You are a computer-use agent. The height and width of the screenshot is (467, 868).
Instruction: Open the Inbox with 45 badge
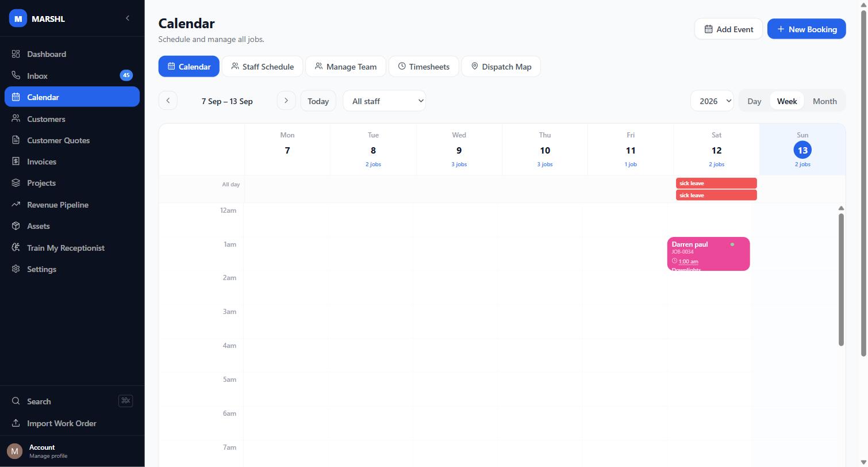[x=72, y=75]
